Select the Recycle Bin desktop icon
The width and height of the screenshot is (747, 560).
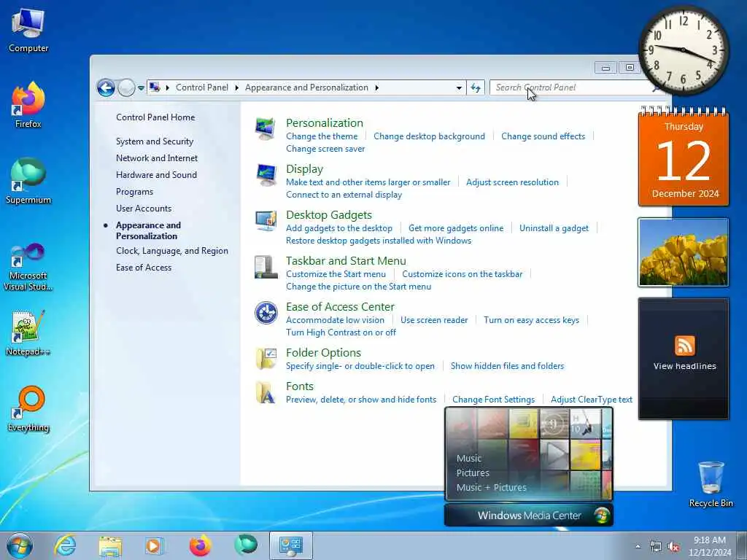711,484
